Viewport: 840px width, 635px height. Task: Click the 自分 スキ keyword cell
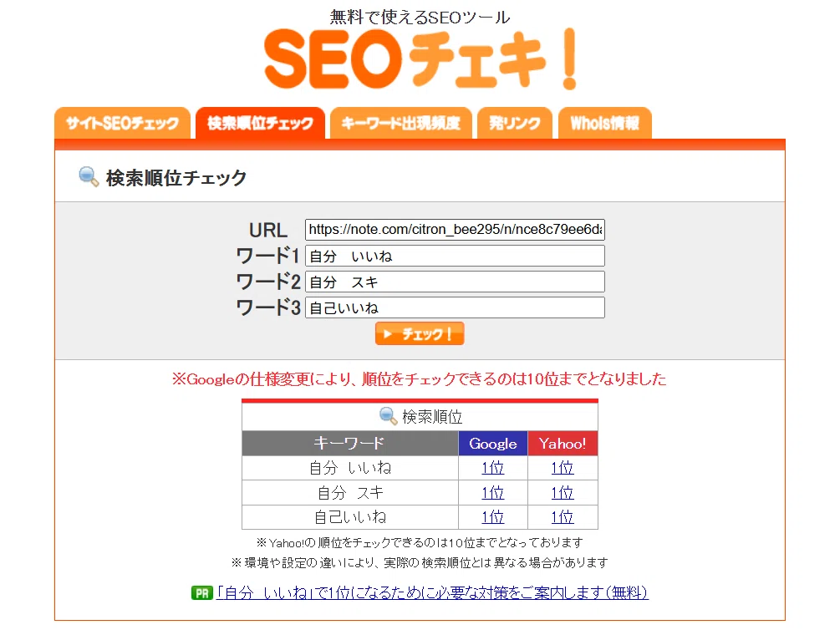click(350, 493)
